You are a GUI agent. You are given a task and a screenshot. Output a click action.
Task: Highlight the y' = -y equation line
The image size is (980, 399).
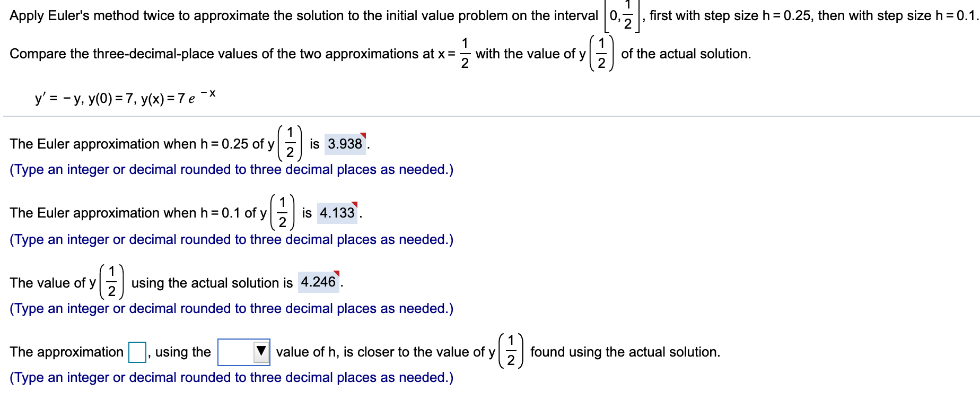coord(125,97)
